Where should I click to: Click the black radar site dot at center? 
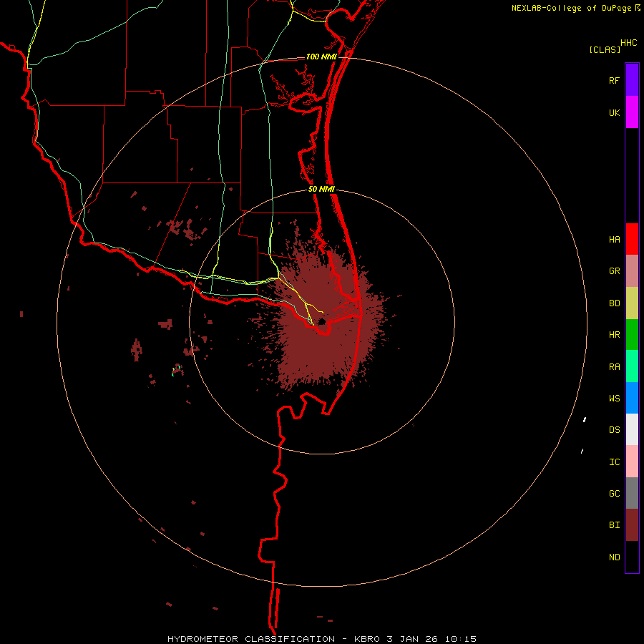pos(322,321)
